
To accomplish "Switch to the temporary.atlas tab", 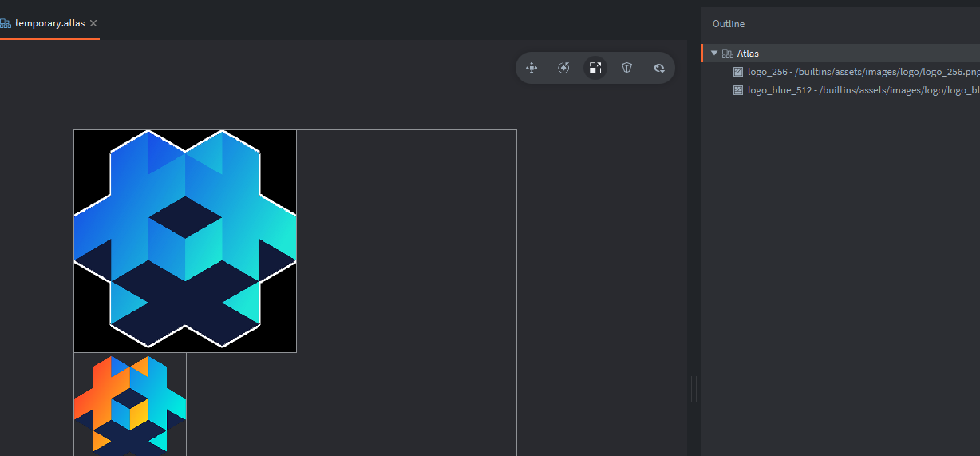I will tap(49, 23).
